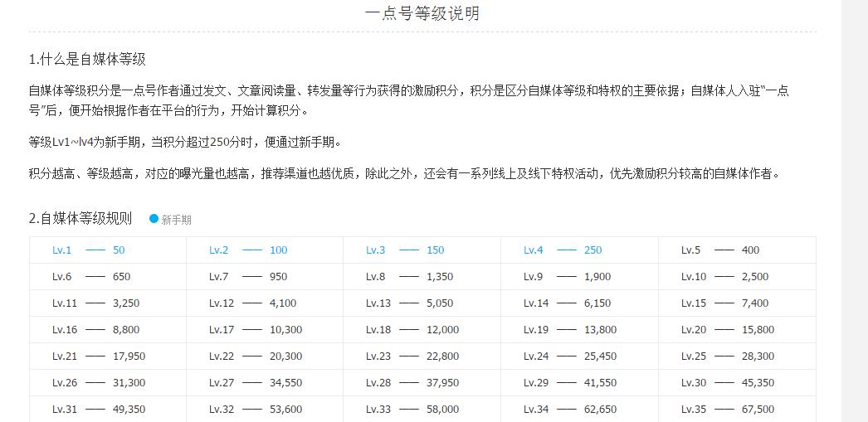
Task: Click the Lv.34 62,650 table cell
Action: tap(579, 410)
